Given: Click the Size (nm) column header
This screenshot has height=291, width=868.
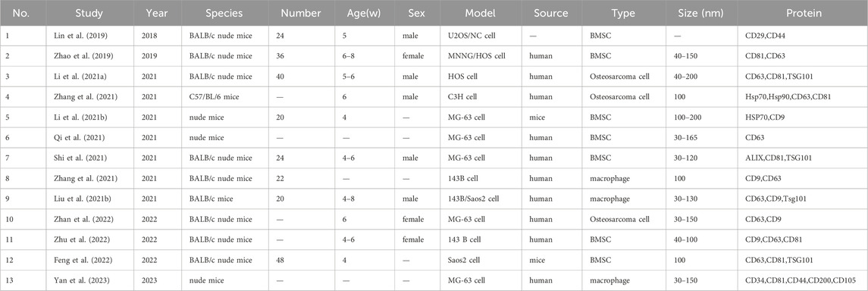Looking at the screenshot, I should click(699, 13).
